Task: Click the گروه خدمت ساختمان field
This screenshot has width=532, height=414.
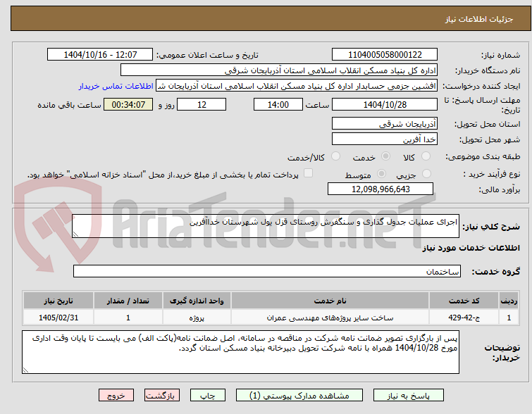Action: (x=266, y=271)
